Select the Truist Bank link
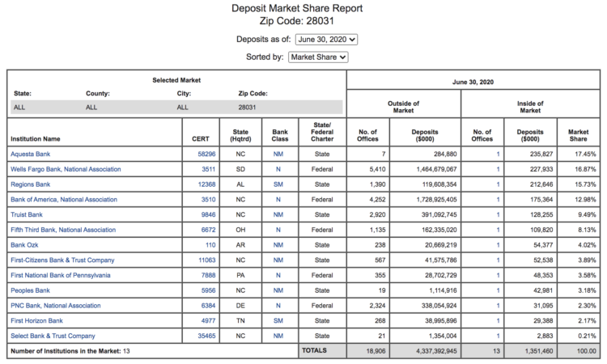Viewport: 607px width, 364px height. click(27, 214)
